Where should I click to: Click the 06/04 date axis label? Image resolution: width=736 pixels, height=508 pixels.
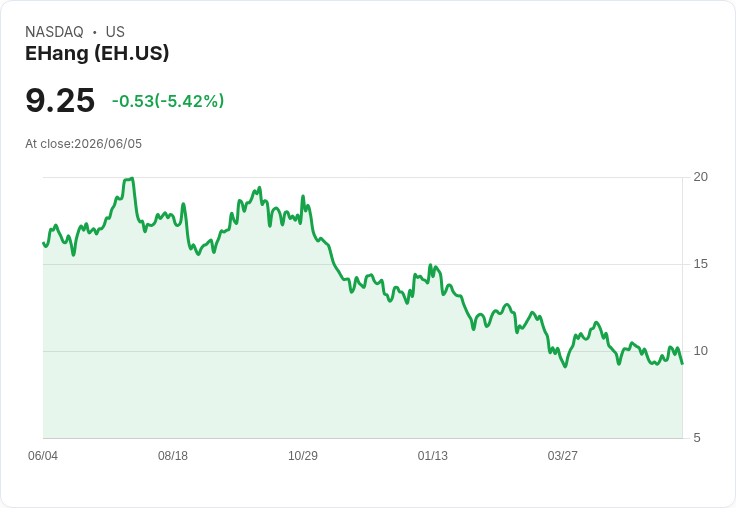43,455
